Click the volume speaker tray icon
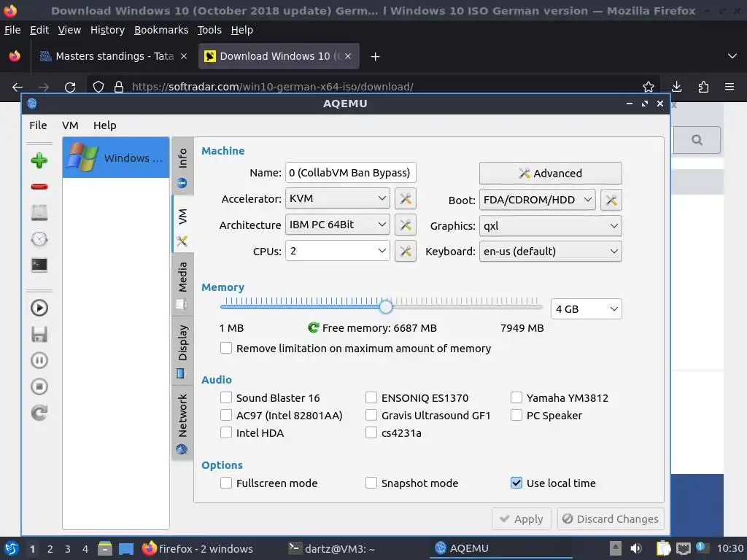Viewport: 747px width, 560px height. (636, 548)
